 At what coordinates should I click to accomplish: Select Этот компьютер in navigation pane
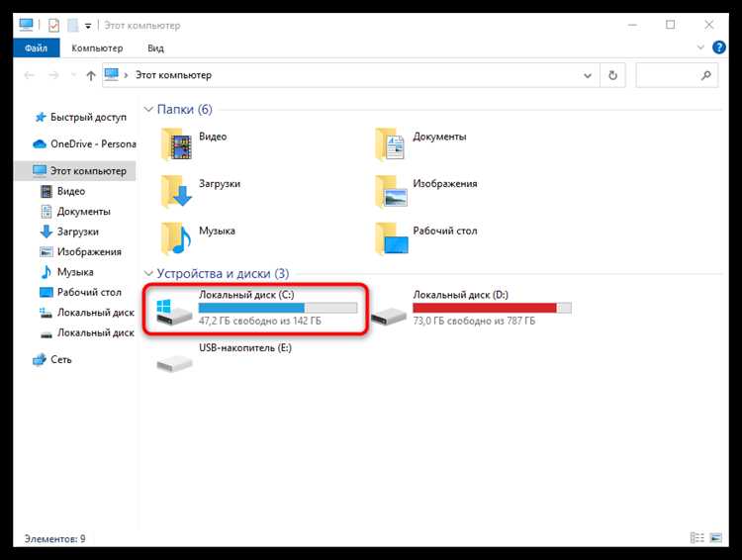pos(76,171)
